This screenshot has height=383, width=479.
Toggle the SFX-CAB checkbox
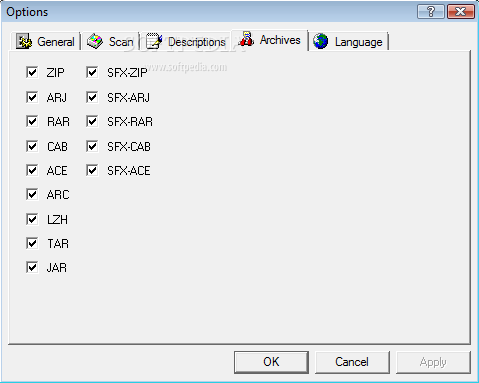point(92,146)
